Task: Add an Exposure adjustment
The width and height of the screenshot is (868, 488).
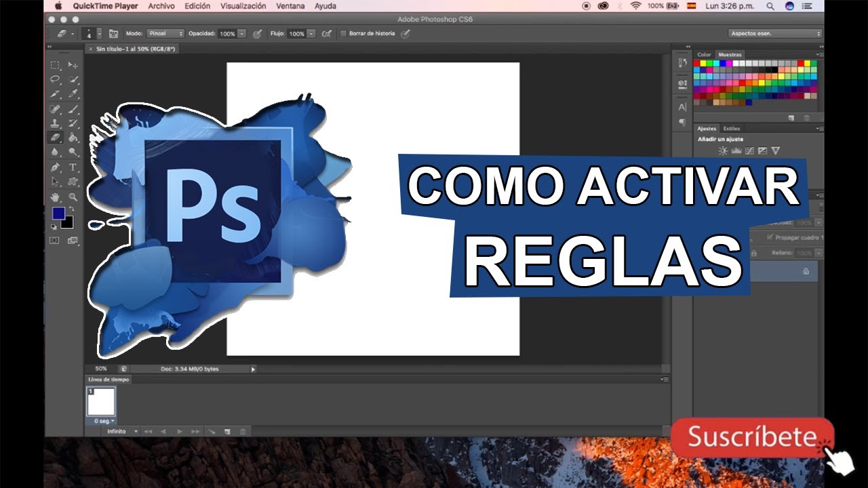Action: pyautogui.click(x=762, y=150)
